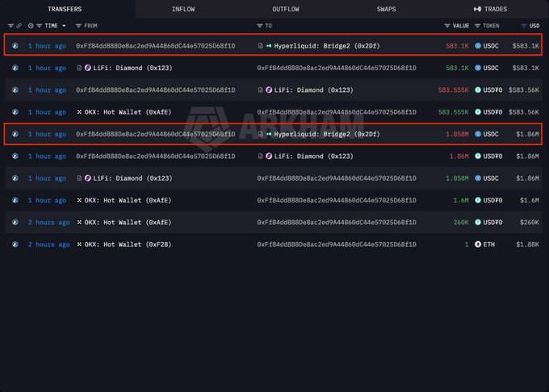Open the leftmost filter icon in table header
This screenshot has width=549, height=392.
pyautogui.click(x=10, y=26)
